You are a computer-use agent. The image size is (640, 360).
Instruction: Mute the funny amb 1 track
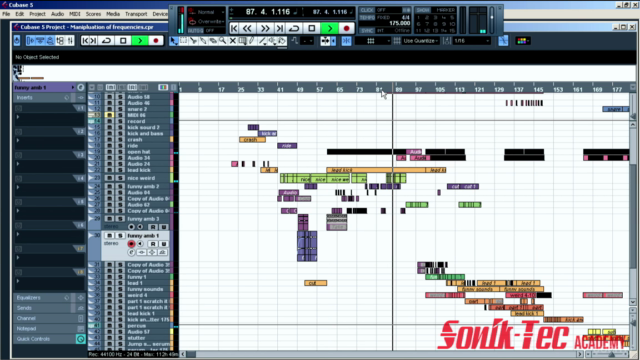[109, 236]
